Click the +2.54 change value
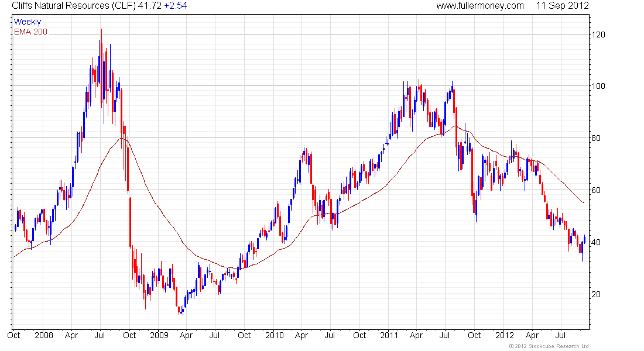Image resolution: width=644 pixels, height=351 pixels. (x=176, y=6)
